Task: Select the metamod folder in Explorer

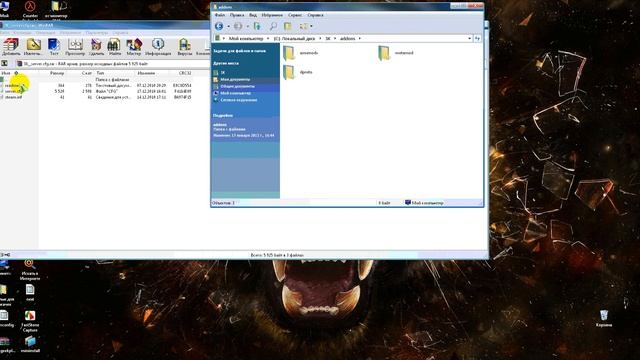Action: (x=396, y=53)
